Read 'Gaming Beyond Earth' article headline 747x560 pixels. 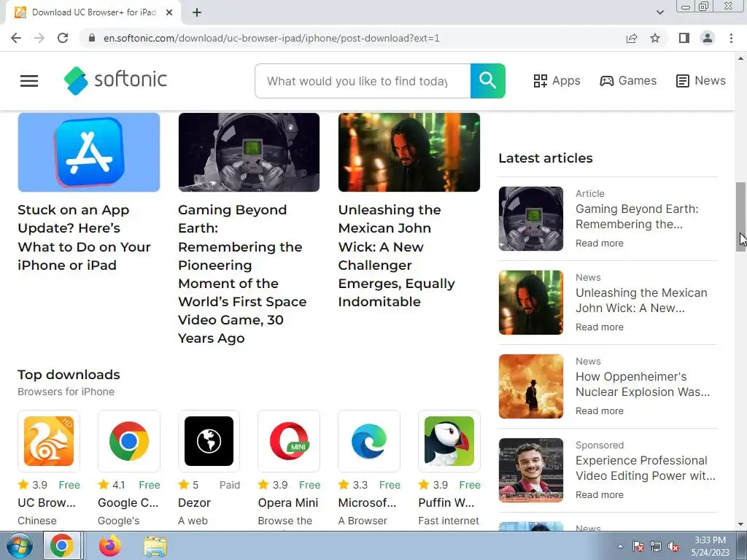242,274
